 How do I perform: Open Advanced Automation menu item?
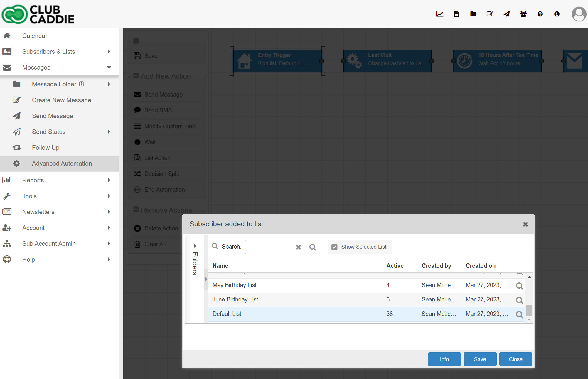(x=62, y=164)
